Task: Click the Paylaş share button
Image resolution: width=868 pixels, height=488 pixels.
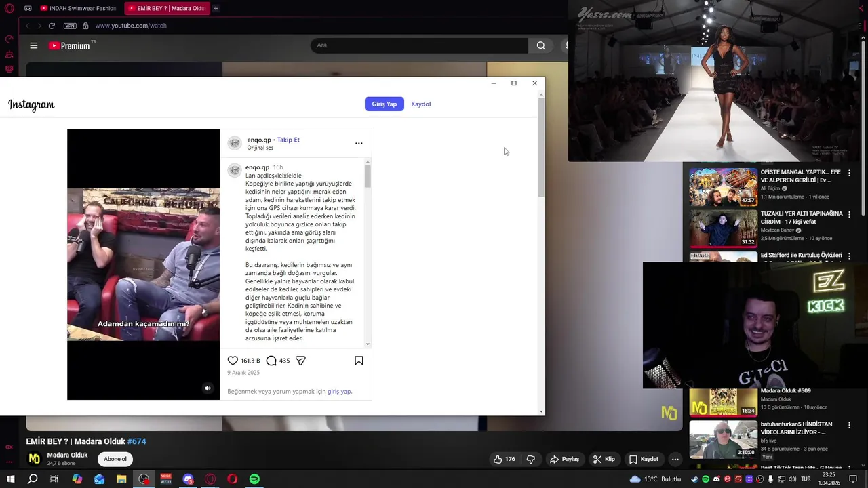Action: [x=564, y=459]
